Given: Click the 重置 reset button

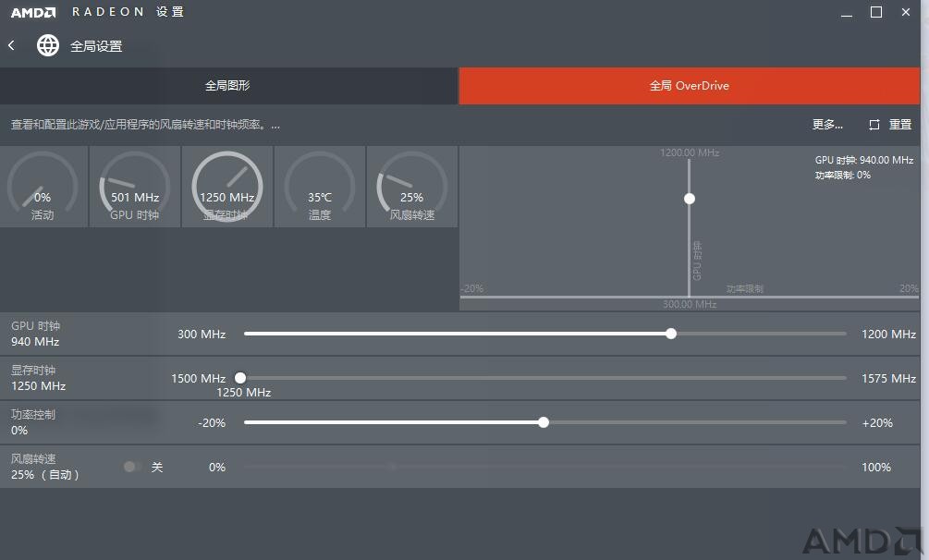Looking at the screenshot, I should pyautogui.click(x=900, y=125).
